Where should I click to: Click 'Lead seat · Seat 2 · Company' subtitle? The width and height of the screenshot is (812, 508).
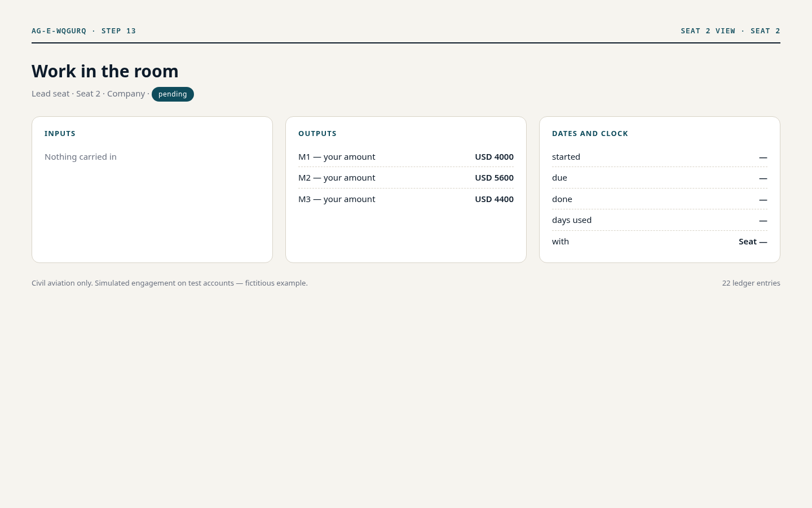tap(89, 94)
